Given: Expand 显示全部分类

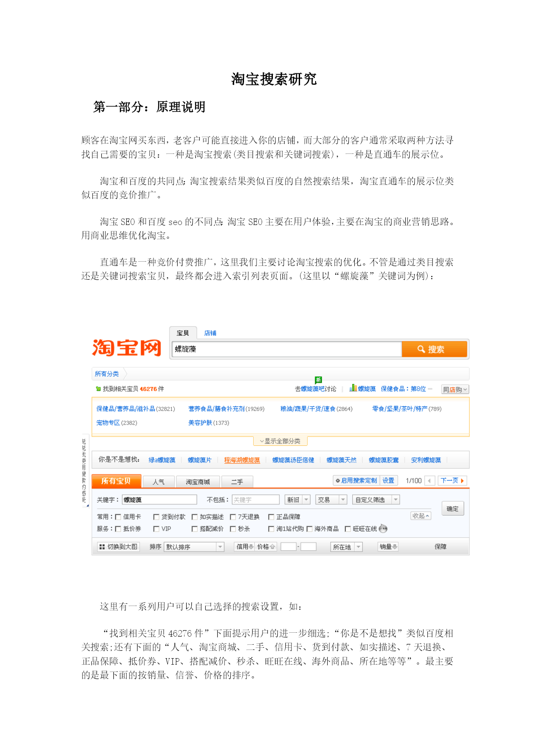Looking at the screenshot, I should 280,441.
